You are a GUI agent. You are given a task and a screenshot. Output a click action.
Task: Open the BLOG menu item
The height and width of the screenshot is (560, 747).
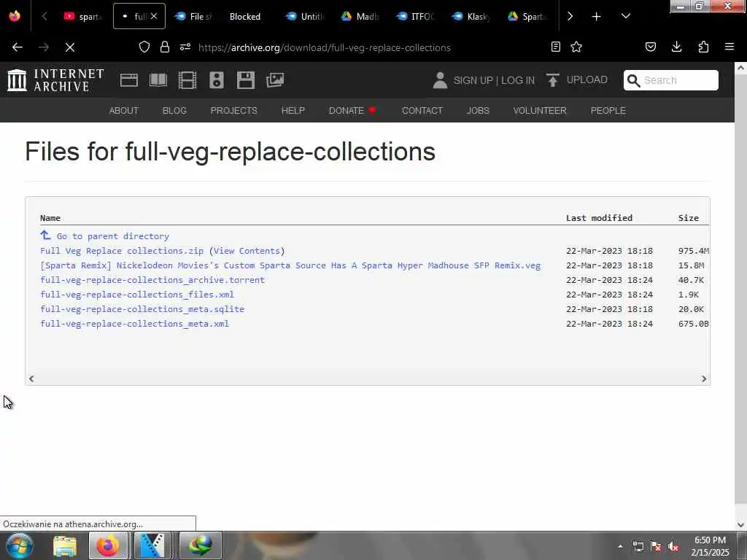pos(174,111)
